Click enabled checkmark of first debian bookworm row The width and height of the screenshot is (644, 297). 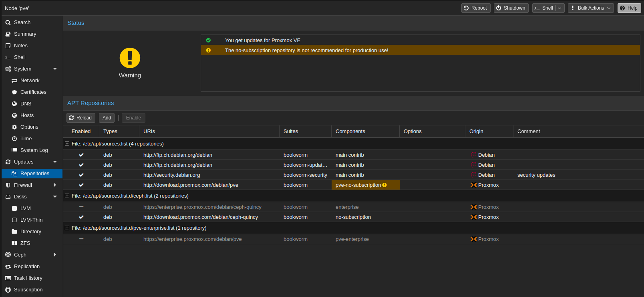click(81, 155)
